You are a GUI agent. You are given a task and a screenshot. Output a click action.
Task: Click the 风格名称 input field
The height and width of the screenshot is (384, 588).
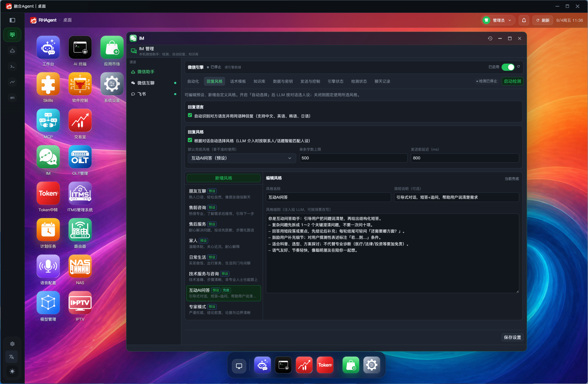click(328, 197)
